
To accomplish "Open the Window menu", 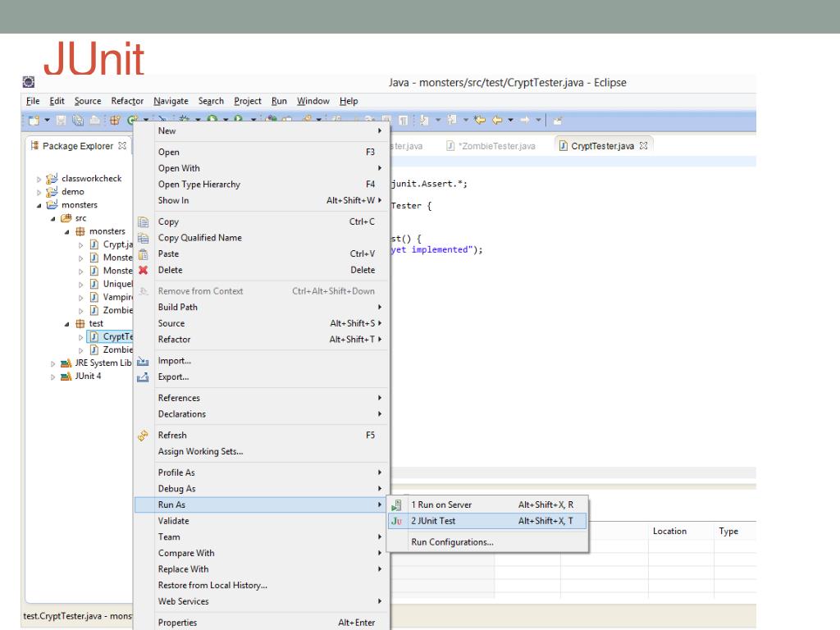I will [313, 101].
